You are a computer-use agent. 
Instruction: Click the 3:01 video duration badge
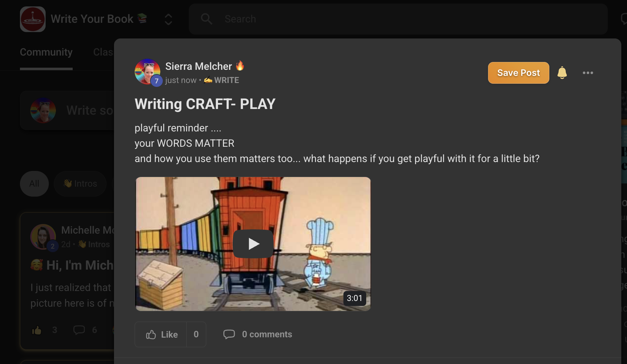click(x=354, y=298)
